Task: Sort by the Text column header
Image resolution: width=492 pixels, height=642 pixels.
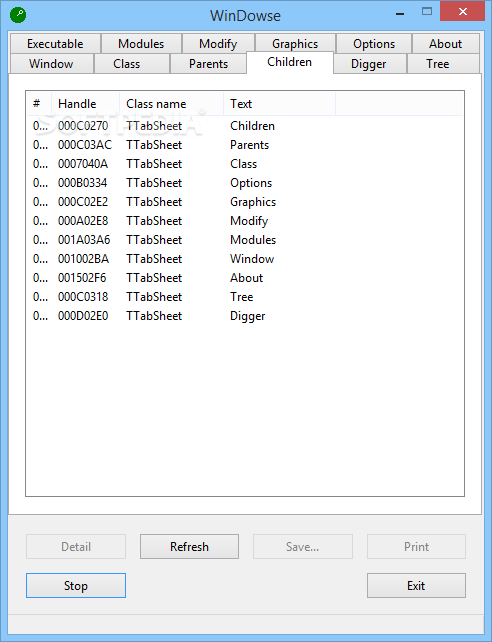Action: click(x=280, y=104)
